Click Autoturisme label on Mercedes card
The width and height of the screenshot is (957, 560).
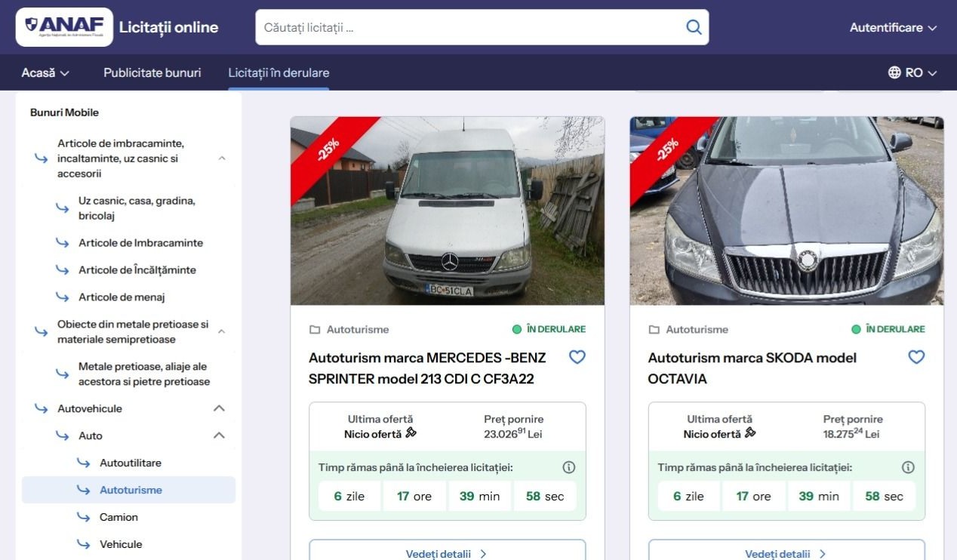coord(358,330)
